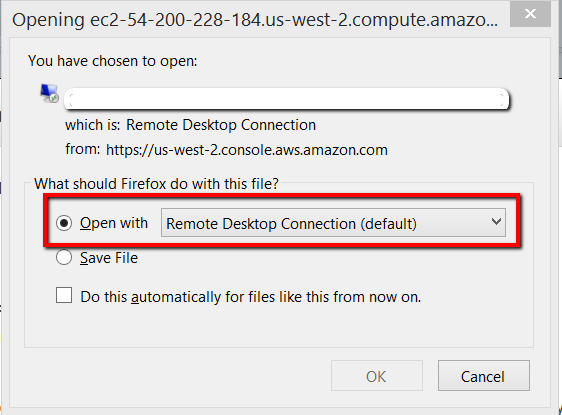The height and width of the screenshot is (415, 562).
Task: Click 'which is: Remote Desktop Connection' text
Action: (190, 125)
